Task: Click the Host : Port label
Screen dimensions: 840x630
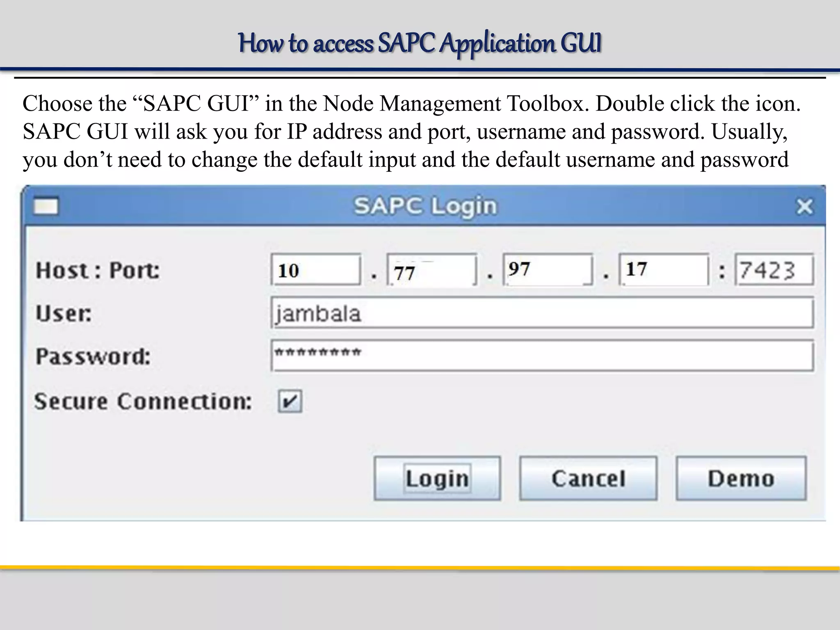Action: point(98,270)
